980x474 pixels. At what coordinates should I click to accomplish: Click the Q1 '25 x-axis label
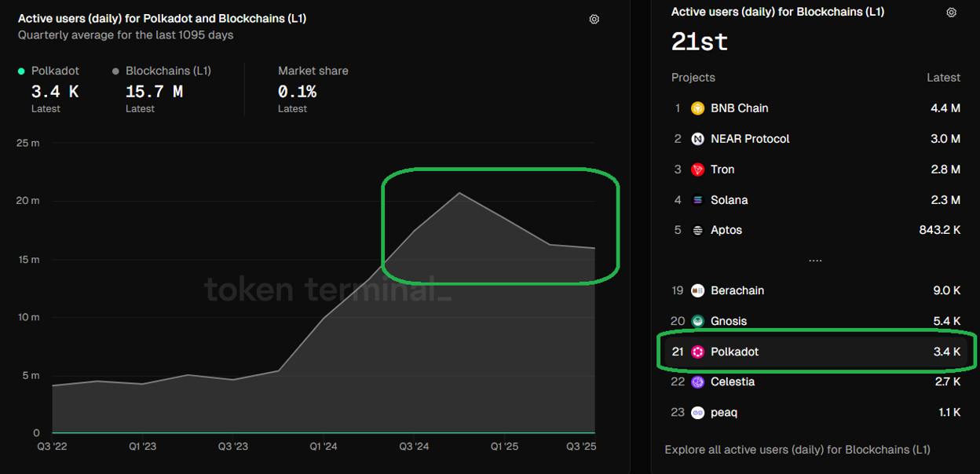pos(505,447)
